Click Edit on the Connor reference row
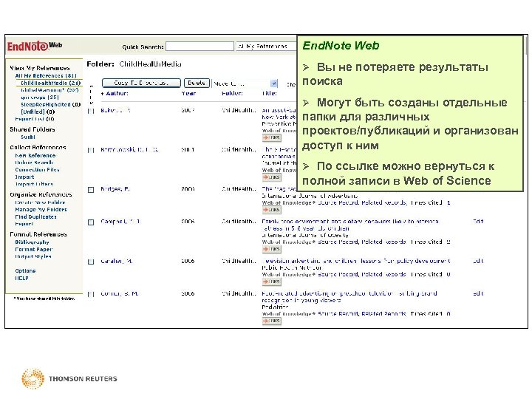This screenshot has height=399, width=532. click(478, 294)
